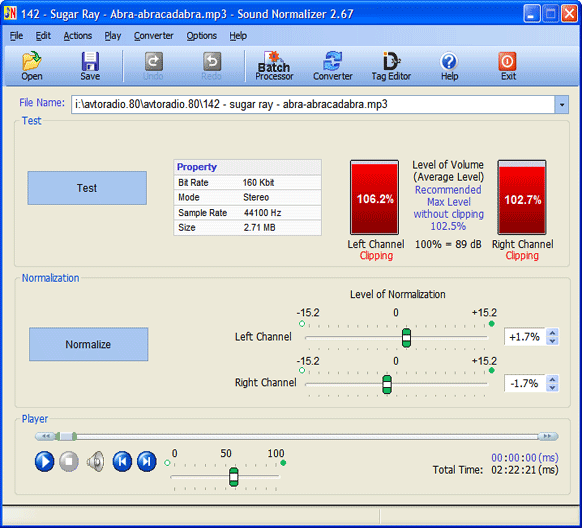Open a file with the Open icon
The height and width of the screenshot is (528, 582).
(x=32, y=66)
